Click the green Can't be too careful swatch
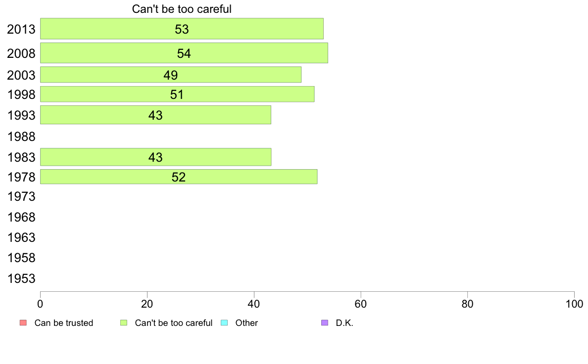The width and height of the screenshot is (588, 364). [124, 323]
